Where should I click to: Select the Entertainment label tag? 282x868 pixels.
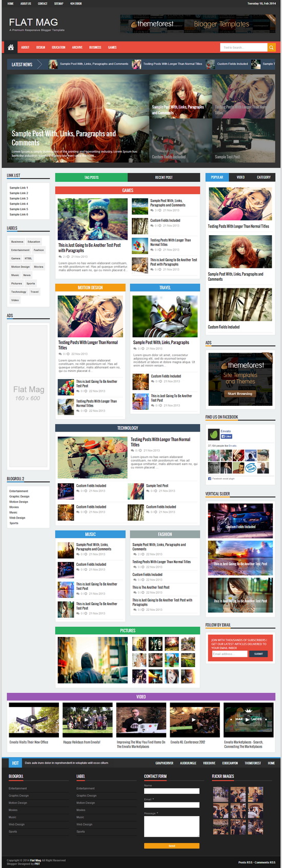coord(21,250)
